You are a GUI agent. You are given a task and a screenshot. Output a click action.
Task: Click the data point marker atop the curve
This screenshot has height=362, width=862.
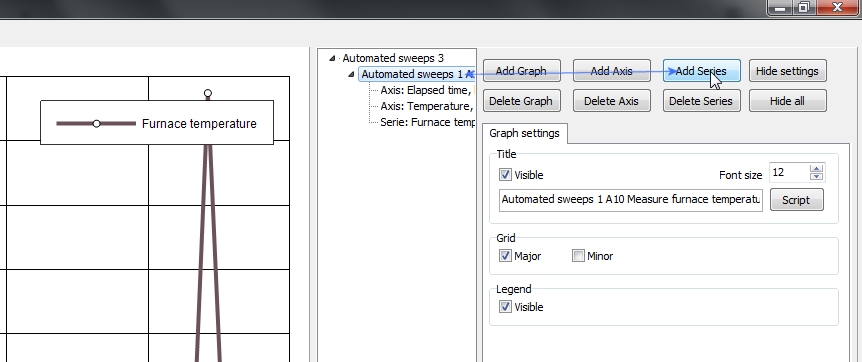click(x=208, y=94)
